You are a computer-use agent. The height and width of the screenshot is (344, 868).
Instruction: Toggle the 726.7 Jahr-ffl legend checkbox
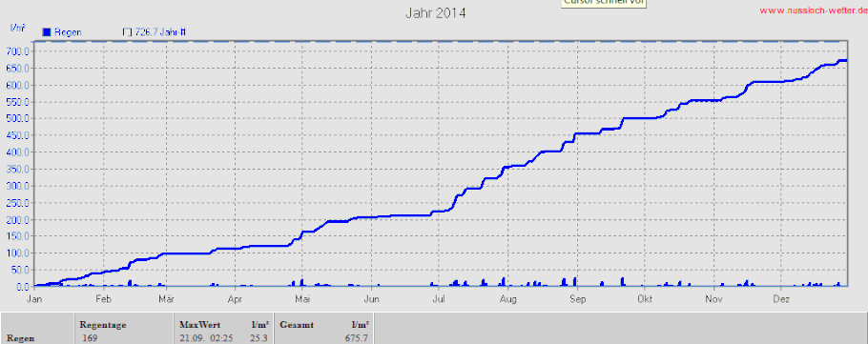click(127, 32)
